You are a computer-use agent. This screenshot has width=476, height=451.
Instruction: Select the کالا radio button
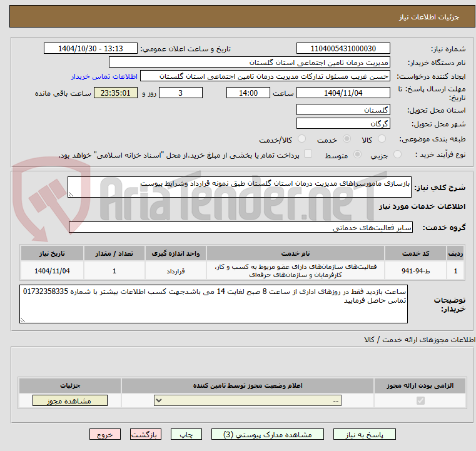pos(382,139)
